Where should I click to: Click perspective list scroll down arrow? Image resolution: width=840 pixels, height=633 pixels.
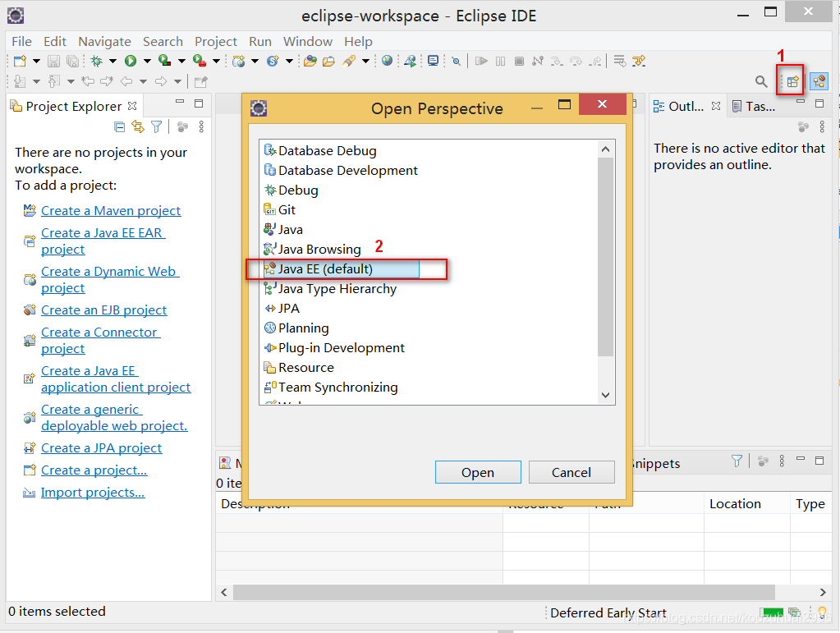pos(606,395)
